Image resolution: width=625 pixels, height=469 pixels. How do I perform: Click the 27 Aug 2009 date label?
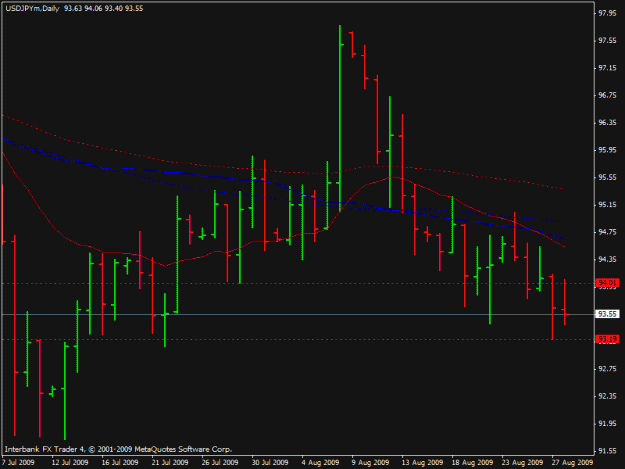pos(572,463)
